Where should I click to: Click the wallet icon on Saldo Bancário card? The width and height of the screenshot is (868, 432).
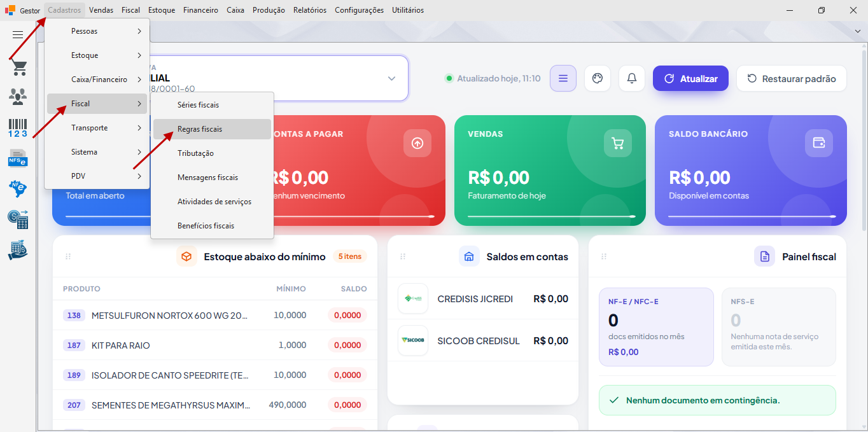(x=819, y=143)
